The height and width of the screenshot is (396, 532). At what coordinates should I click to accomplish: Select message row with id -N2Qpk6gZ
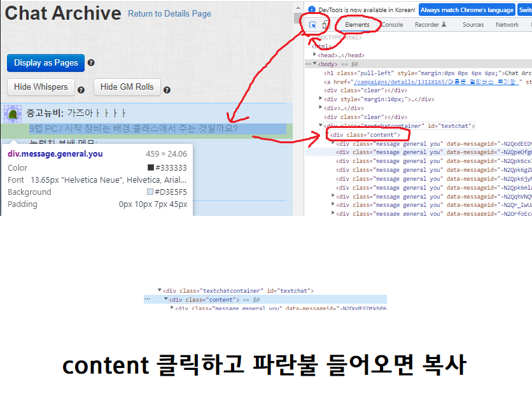[433, 169]
